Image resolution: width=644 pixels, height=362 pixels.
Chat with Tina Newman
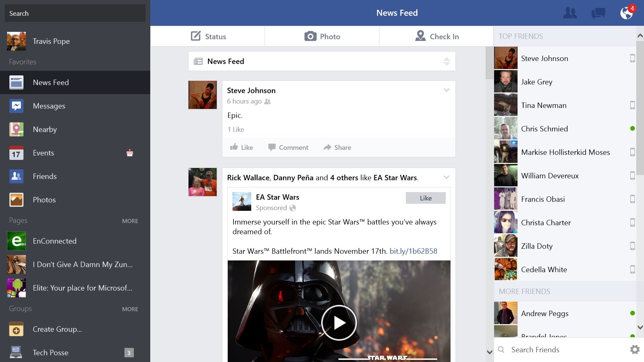[565, 105]
